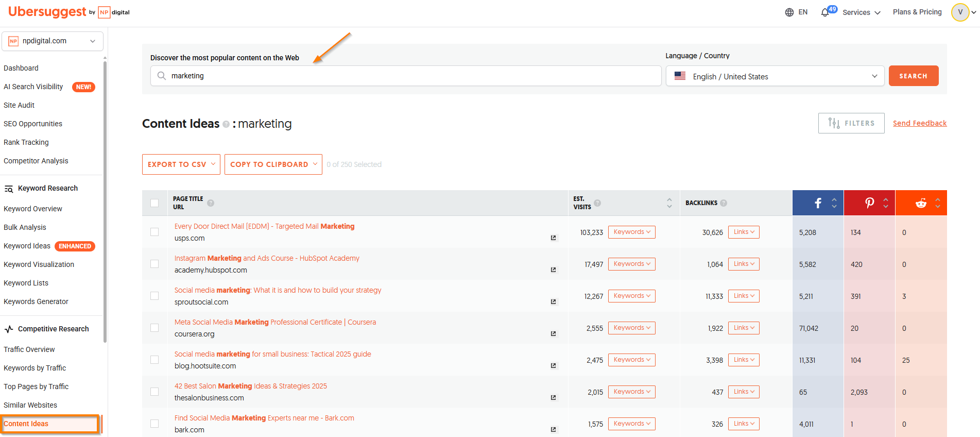Click the Est. Visits help icon
Viewport: 980px width, 437px height.
coord(597,203)
